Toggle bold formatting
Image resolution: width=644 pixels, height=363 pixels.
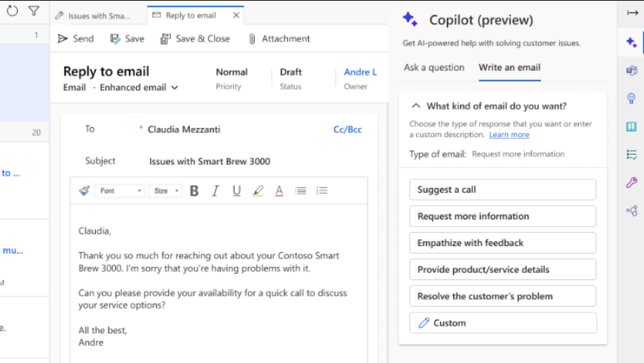coord(193,191)
